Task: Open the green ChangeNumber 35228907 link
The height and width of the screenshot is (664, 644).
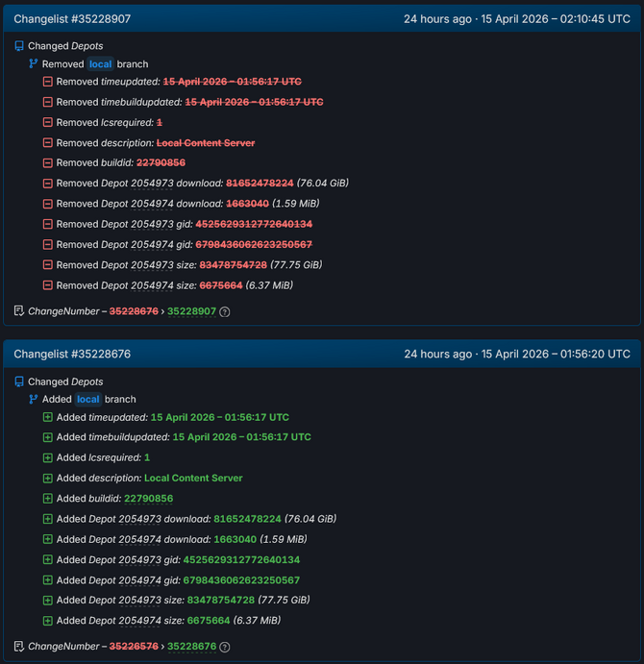Action: 191,311
